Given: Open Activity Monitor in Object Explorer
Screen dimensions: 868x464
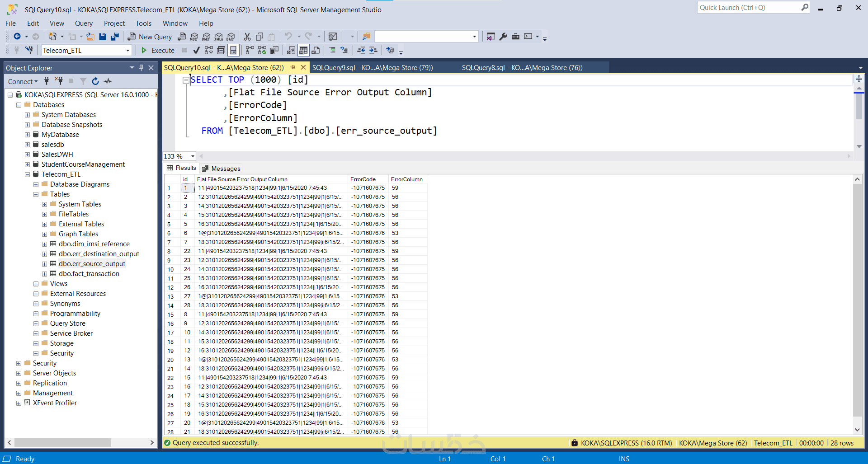Looking at the screenshot, I should pyautogui.click(x=108, y=81).
